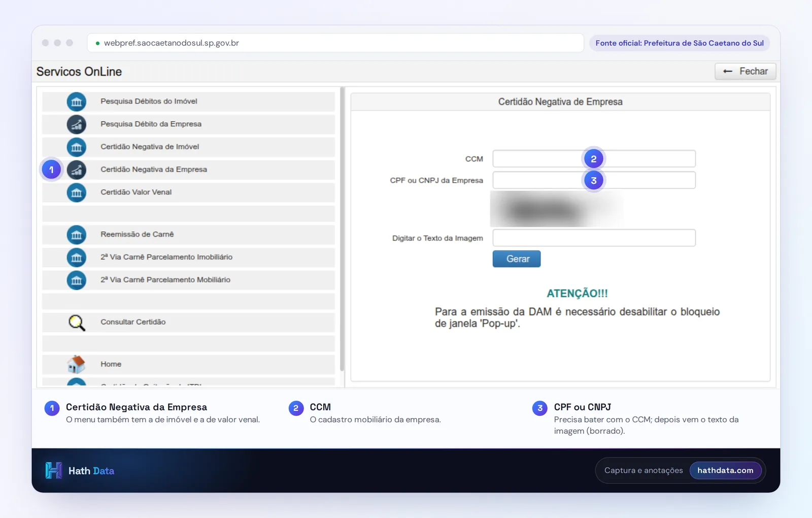
Task: Choose 2ª Via Carnê Parcelamento Imobiliário
Action: [x=188, y=257]
